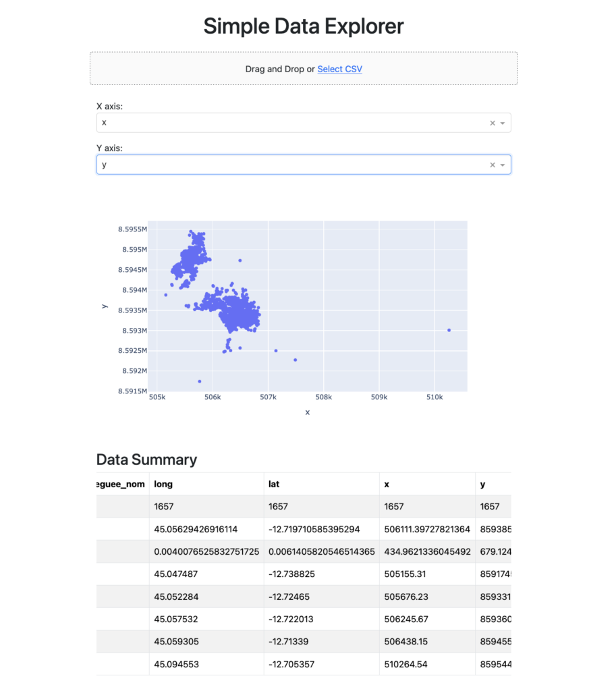Click the isolated outlier point near 510k
Image resolution: width=616 pixels, height=691 pixels.
pyautogui.click(x=449, y=330)
